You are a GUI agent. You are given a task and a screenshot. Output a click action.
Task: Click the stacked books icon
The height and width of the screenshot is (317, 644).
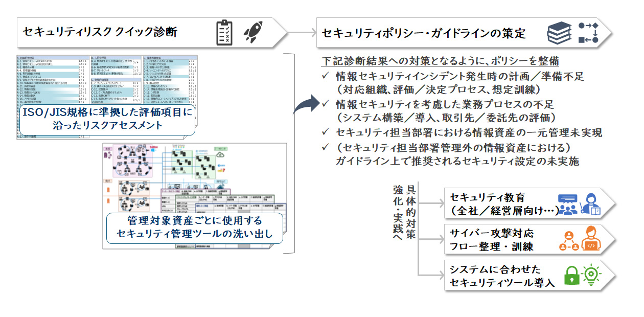[x=559, y=33]
